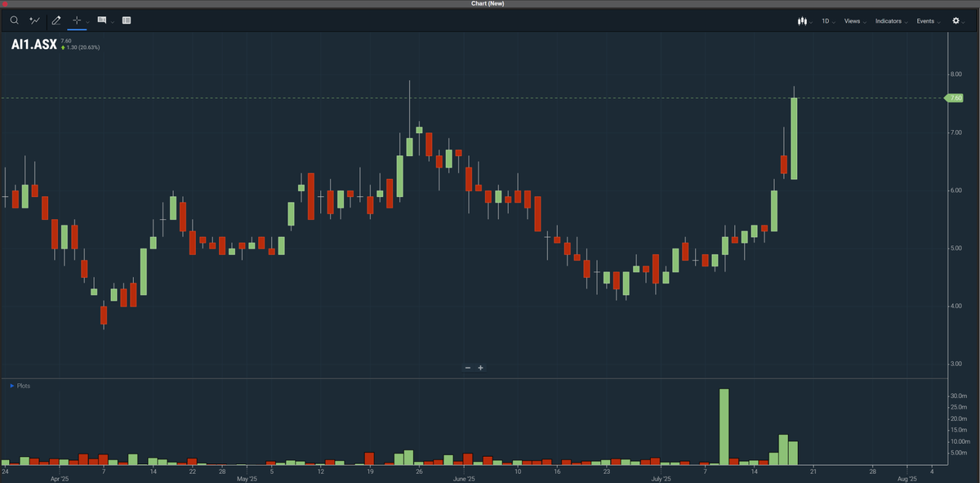Open the 1D interval dropdown
This screenshot has width=980, height=483.
pos(829,21)
